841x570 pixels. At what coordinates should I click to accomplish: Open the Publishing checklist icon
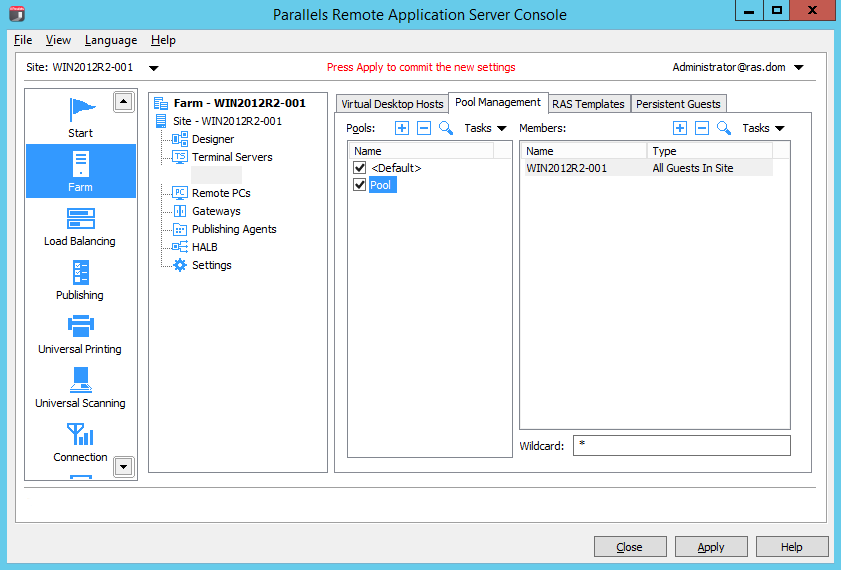80,272
